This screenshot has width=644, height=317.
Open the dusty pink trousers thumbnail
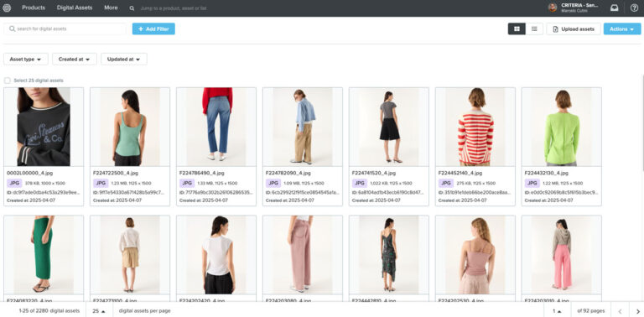point(302,255)
